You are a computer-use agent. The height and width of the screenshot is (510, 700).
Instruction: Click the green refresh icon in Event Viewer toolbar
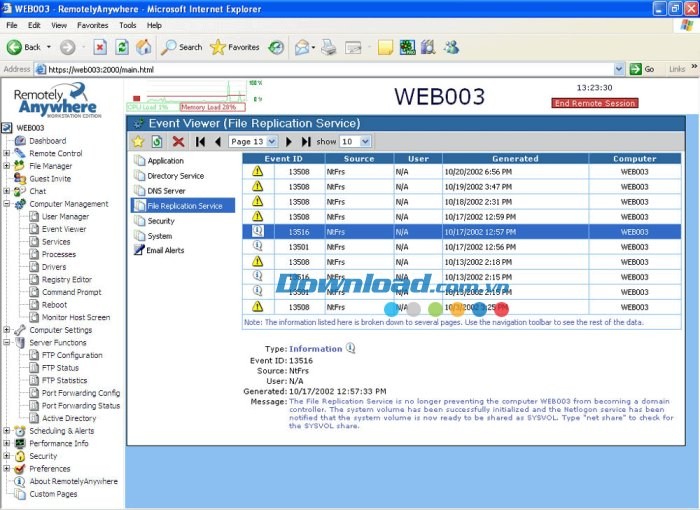[157, 142]
